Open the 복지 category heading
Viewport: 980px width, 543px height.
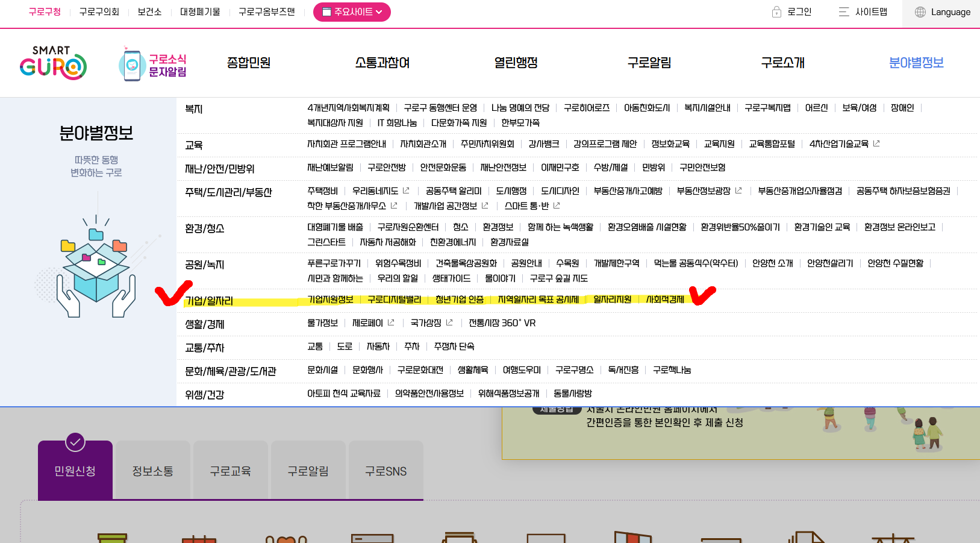coord(194,109)
